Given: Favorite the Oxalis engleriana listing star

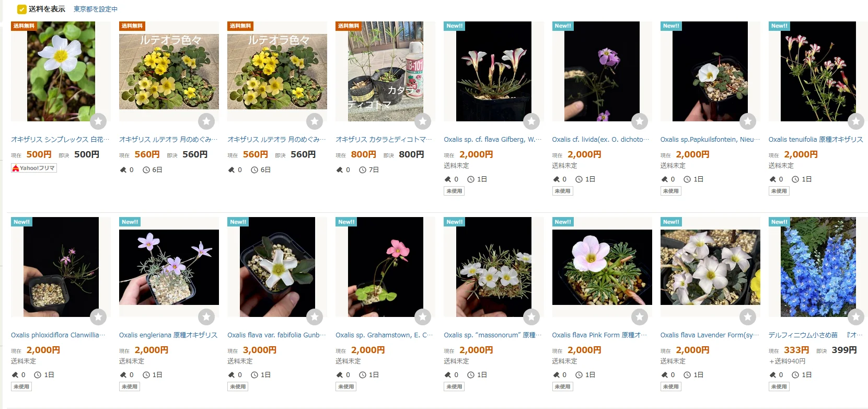Looking at the screenshot, I should [206, 317].
